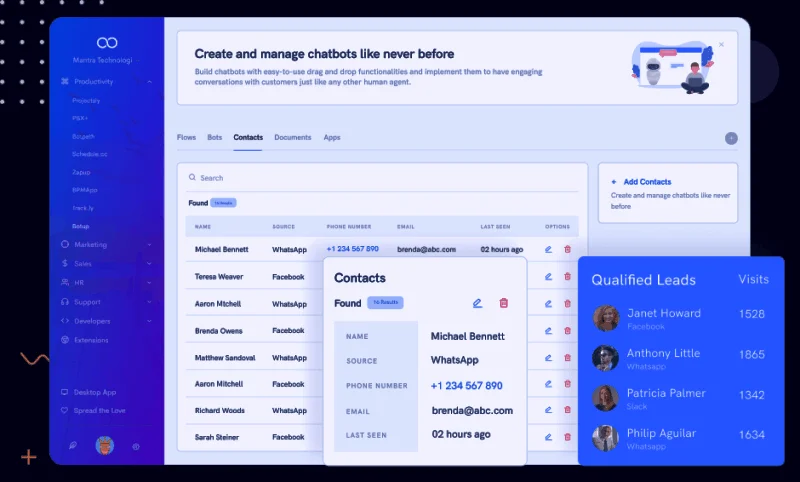800x482 pixels.
Task: Click Patricia Palmer's avatar
Action: coord(606,398)
